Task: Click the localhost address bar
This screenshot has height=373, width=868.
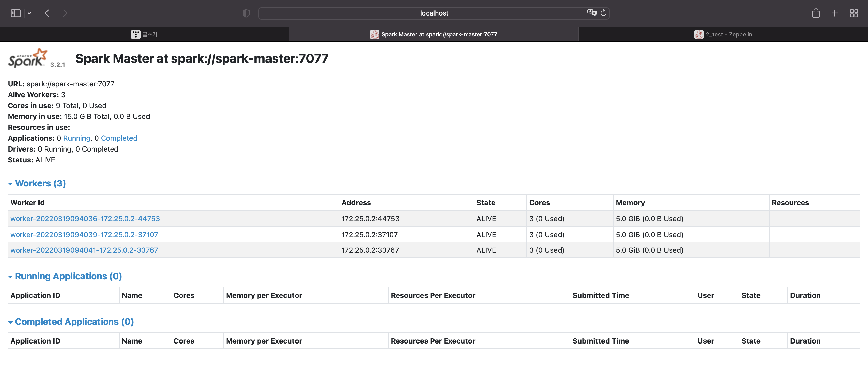Action: [x=434, y=13]
